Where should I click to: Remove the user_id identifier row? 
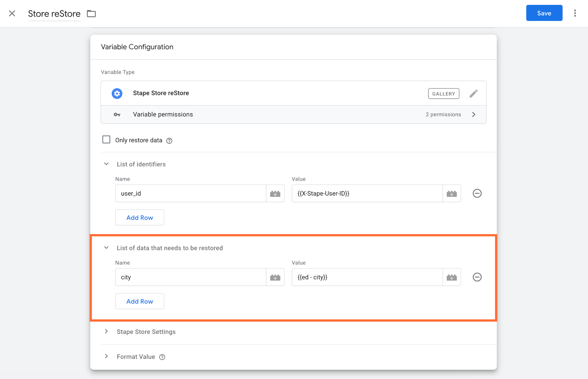coord(477,193)
